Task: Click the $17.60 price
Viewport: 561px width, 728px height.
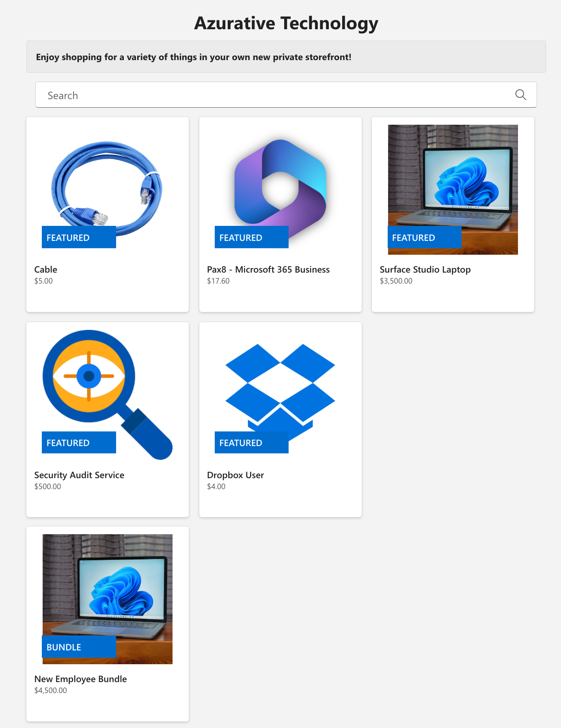Action: [218, 281]
